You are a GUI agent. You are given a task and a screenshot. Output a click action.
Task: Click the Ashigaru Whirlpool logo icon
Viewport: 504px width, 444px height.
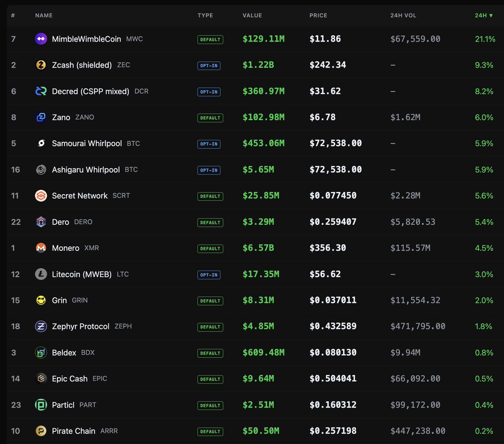coord(41,170)
